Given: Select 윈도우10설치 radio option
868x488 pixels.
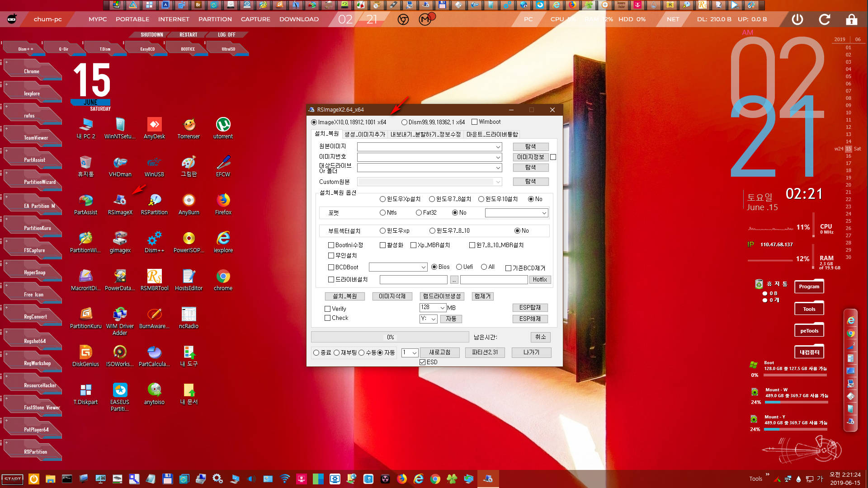Looking at the screenshot, I should (481, 199).
